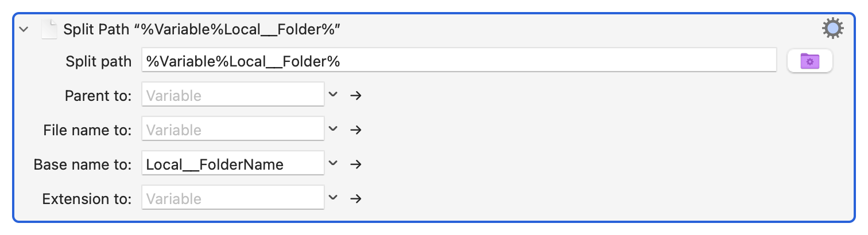Click the File name to variable field
Screen dimensions: 868x235
pos(233,129)
